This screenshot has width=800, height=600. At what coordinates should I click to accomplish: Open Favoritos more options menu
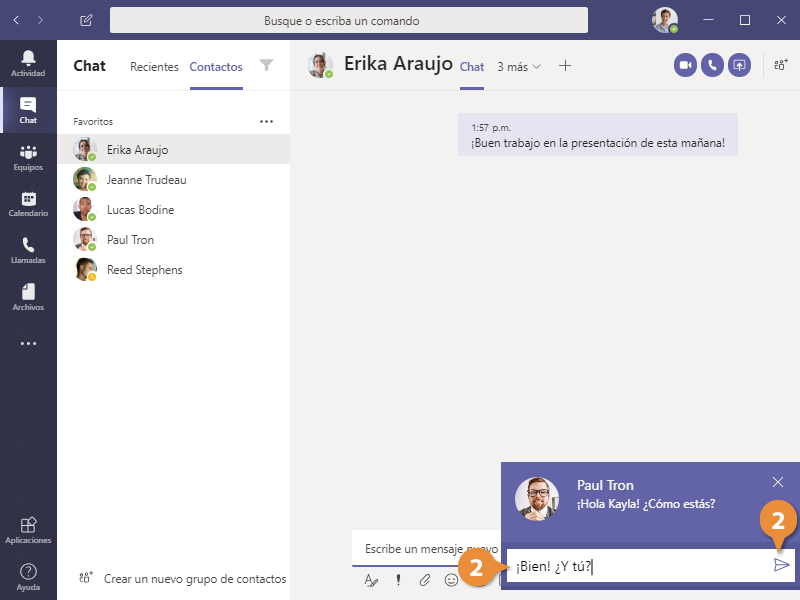click(x=266, y=121)
